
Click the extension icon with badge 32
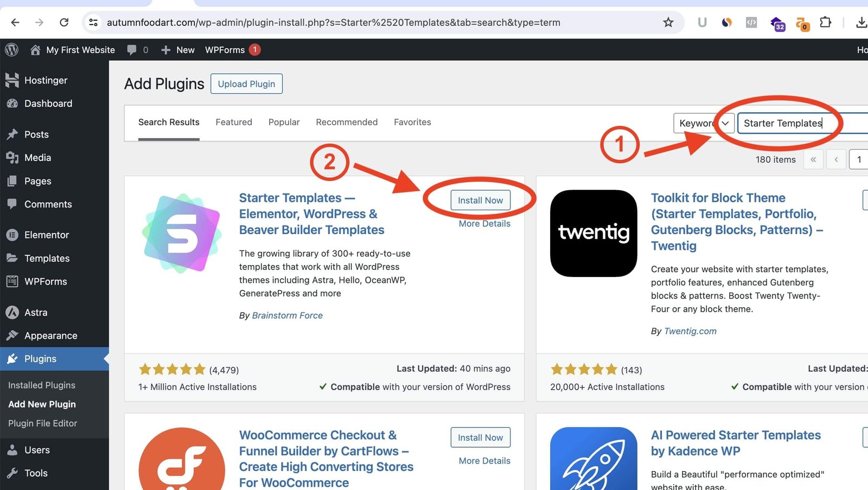[777, 24]
